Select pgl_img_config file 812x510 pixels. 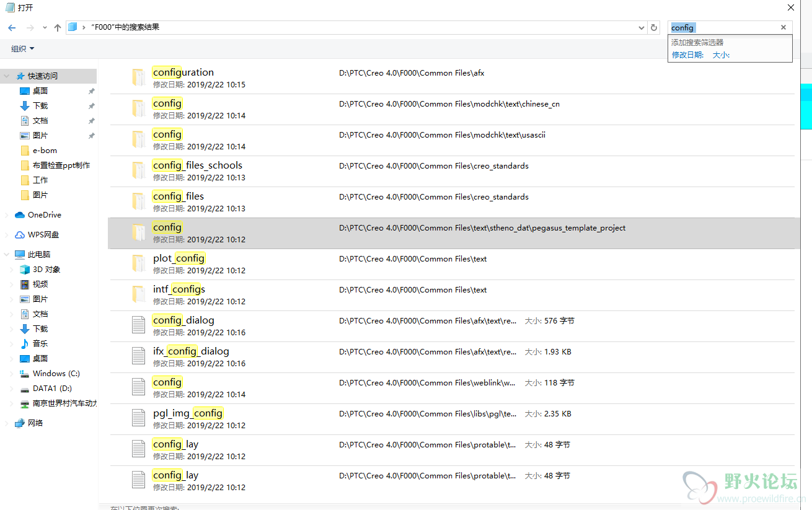coord(451,419)
